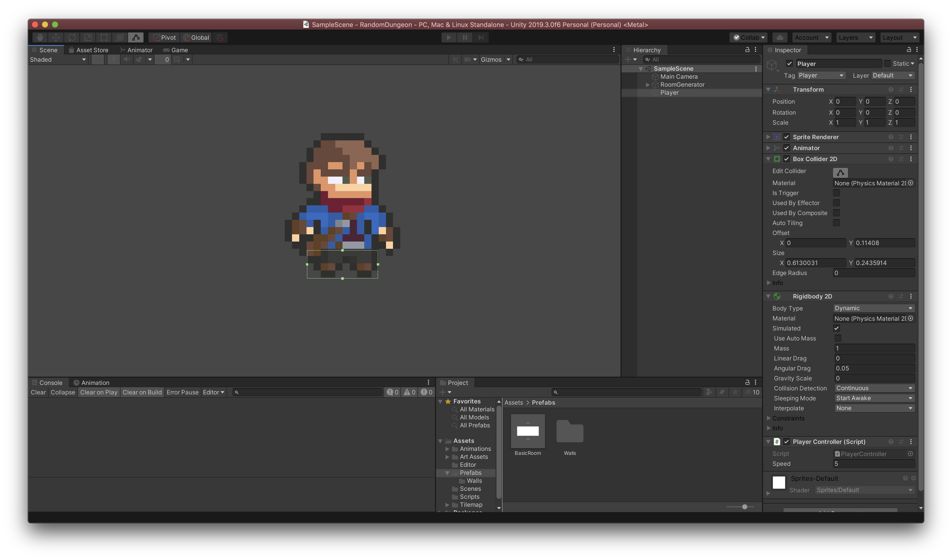Expand RoomGenerator in the Hierarchy
The image size is (952, 560).
648,85
